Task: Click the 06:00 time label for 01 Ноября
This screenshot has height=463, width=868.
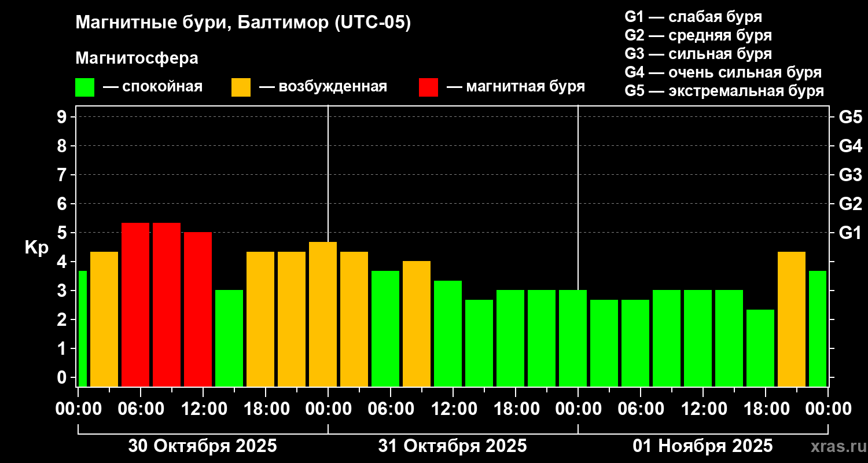Action: 641,409
